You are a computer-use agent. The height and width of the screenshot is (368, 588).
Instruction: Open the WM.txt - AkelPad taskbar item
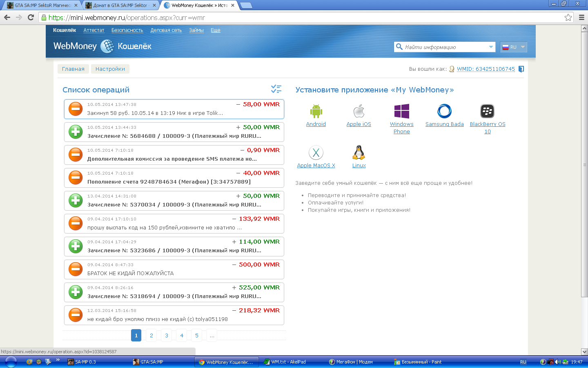[292, 362]
